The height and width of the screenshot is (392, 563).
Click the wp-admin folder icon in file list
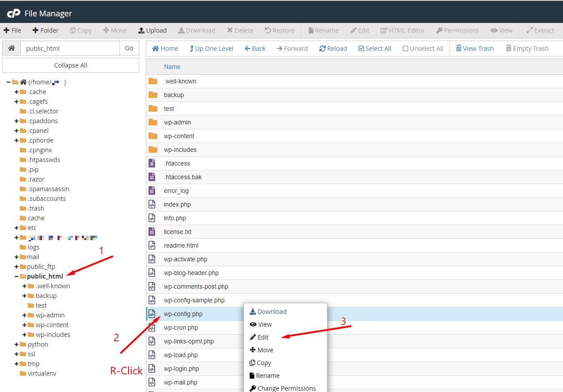click(153, 122)
